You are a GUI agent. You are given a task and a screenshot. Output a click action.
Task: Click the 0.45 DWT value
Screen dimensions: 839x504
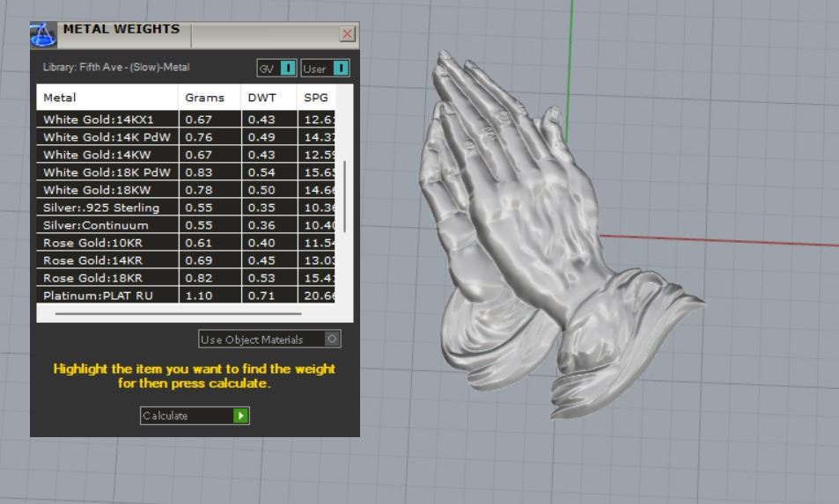261,260
